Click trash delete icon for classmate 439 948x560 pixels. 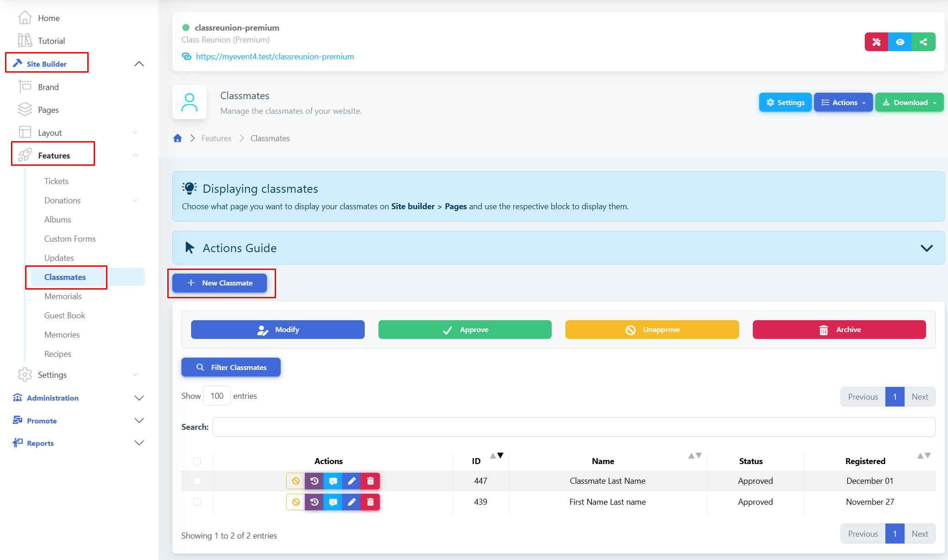click(x=370, y=502)
